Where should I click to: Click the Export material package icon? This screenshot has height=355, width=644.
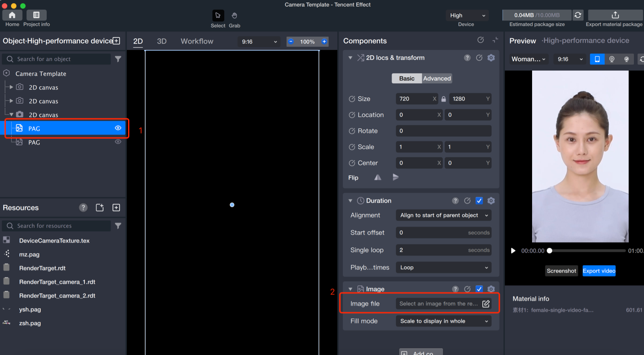(615, 15)
